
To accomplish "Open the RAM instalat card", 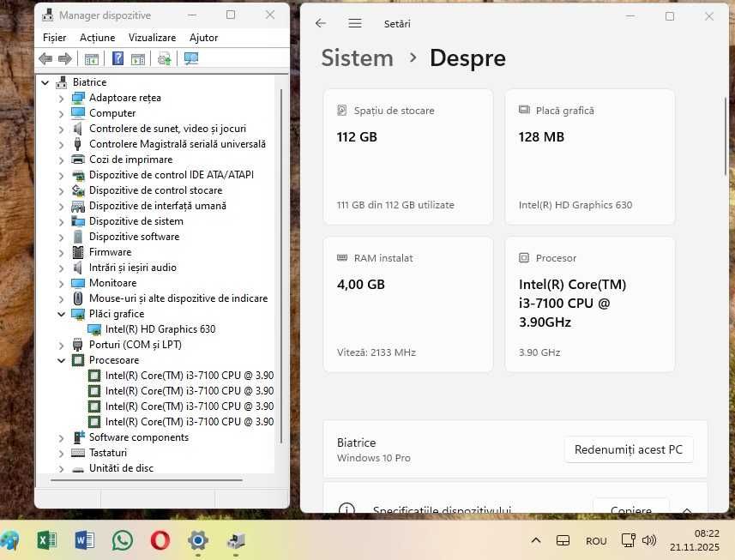I will tap(408, 304).
